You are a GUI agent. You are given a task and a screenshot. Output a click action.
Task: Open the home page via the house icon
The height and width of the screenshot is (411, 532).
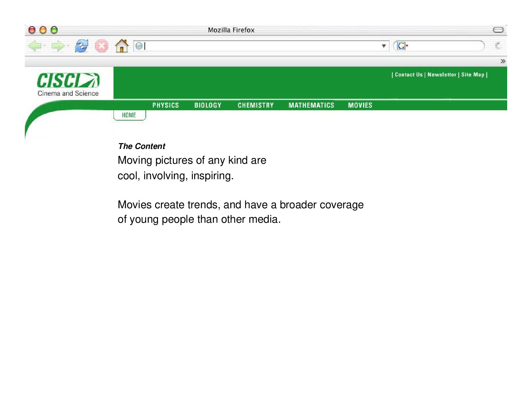(x=122, y=46)
